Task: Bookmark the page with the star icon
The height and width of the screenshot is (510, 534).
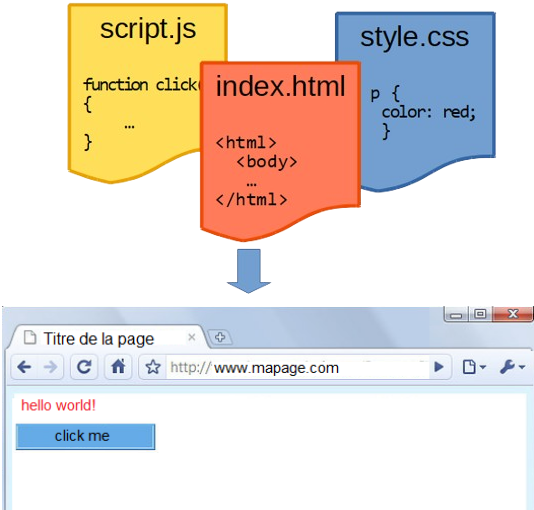Action: pyautogui.click(x=153, y=367)
